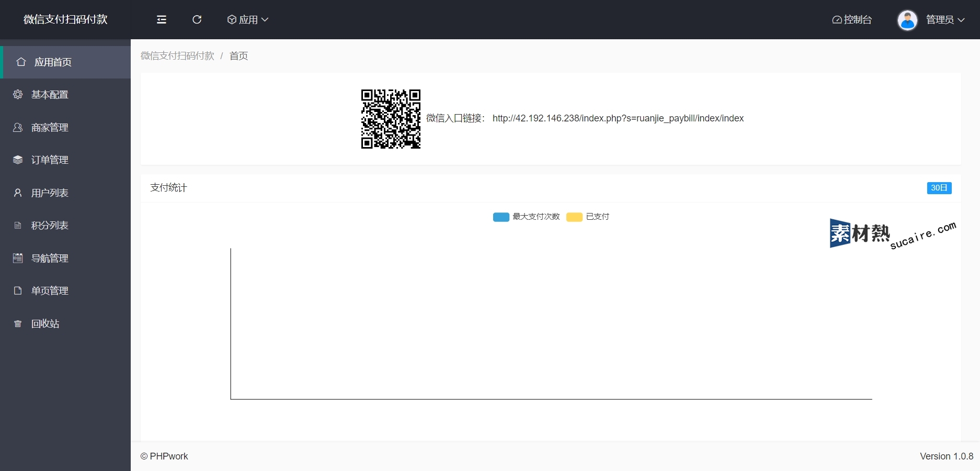
Task: Click the refresh icon in the top bar
Action: pos(197,19)
